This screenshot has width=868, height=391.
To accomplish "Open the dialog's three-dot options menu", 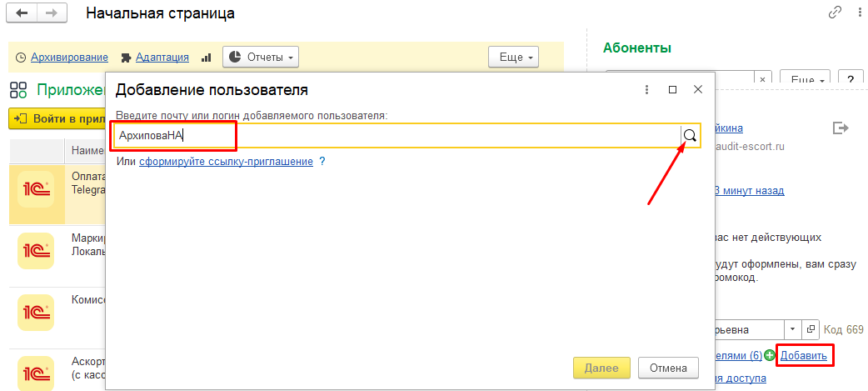I will click(646, 89).
